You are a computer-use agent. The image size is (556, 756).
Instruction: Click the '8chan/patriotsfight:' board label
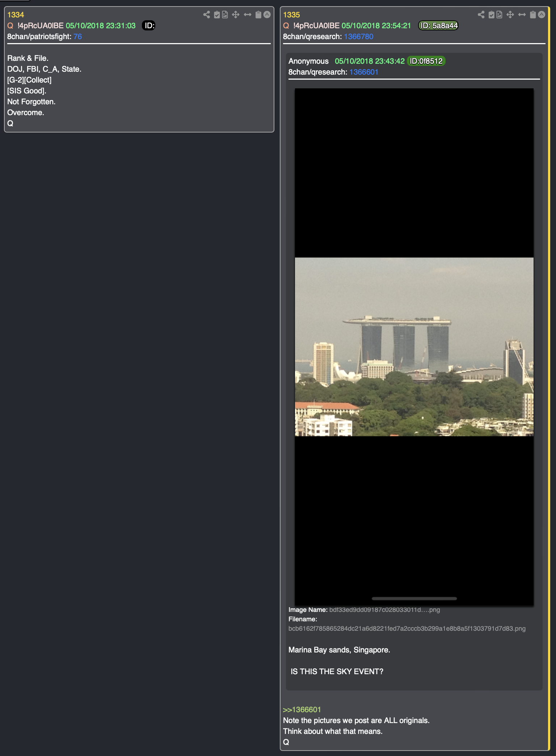click(39, 37)
